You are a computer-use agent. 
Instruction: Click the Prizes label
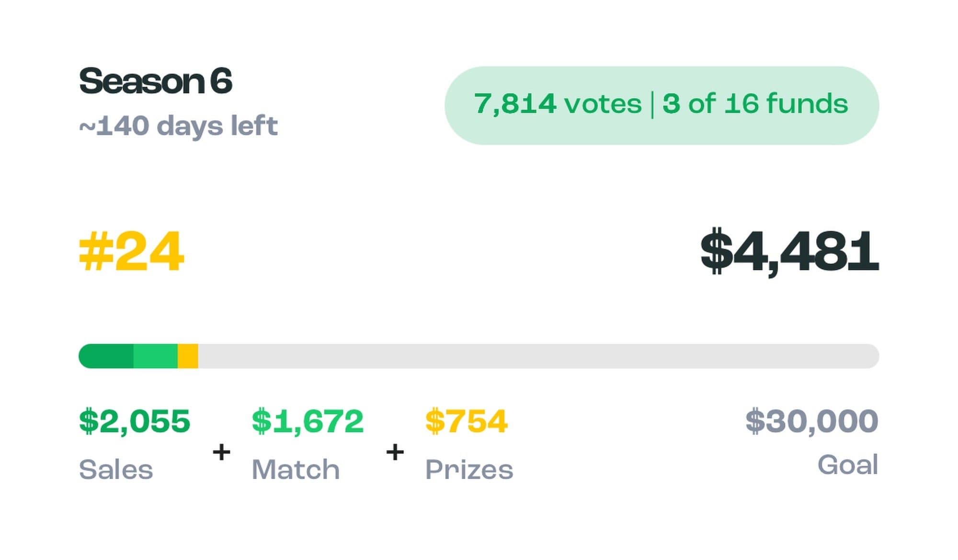[x=469, y=469]
